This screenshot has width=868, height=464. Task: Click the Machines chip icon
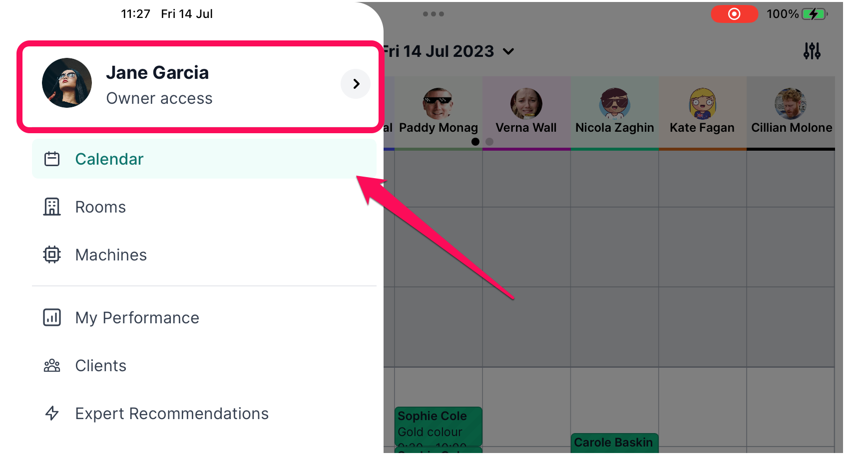pyautogui.click(x=52, y=254)
